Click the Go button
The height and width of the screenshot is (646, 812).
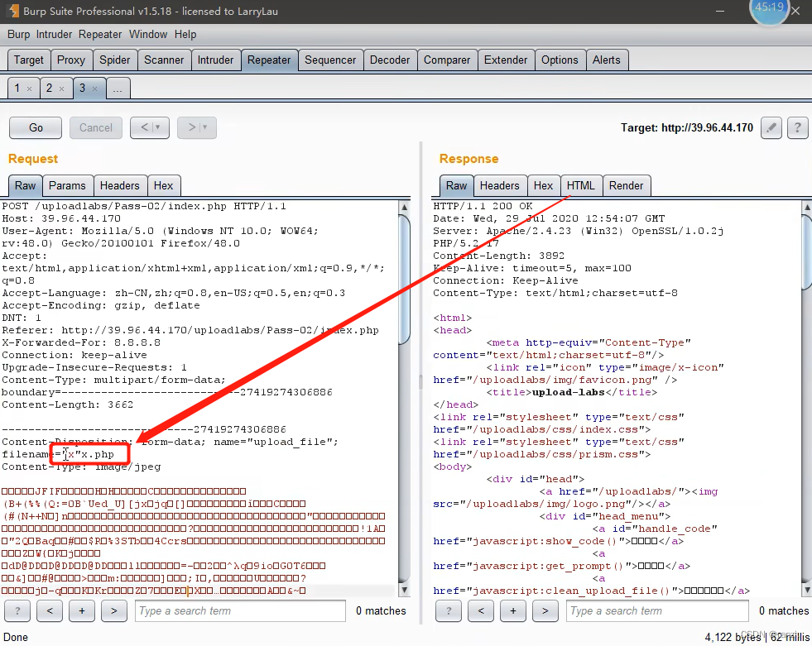tap(36, 127)
